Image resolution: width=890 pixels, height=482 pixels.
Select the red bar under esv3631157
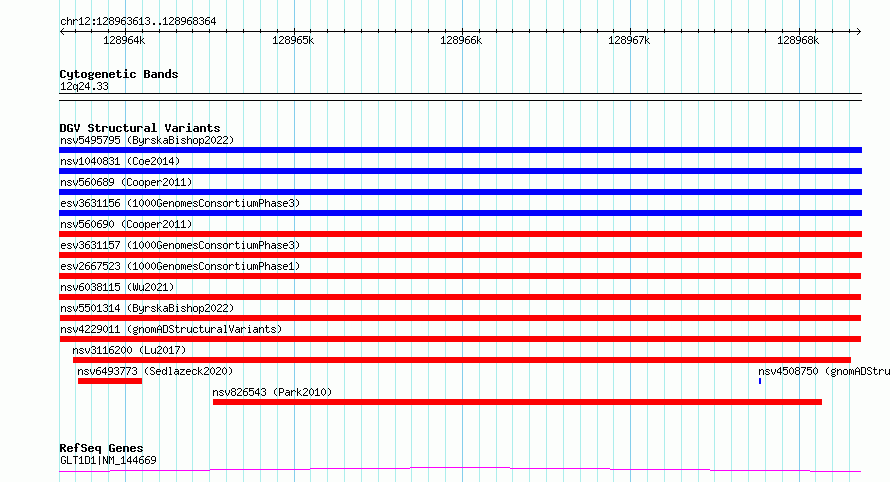click(460, 255)
